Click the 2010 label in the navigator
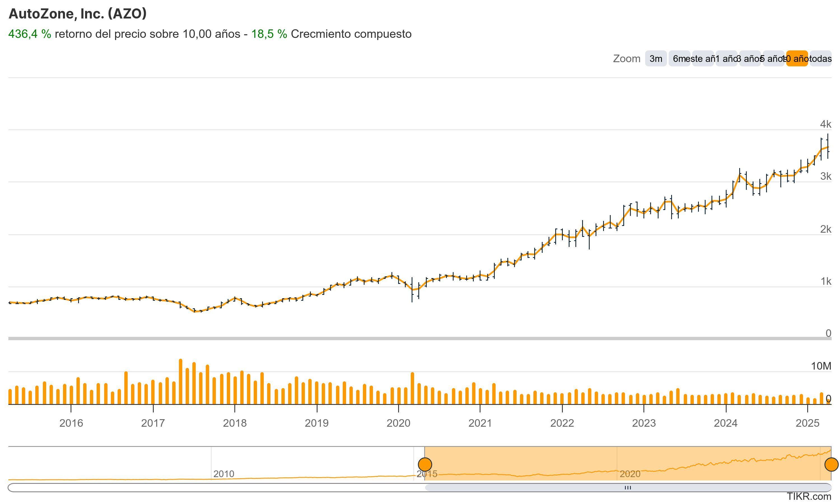The height and width of the screenshot is (504, 840). tap(224, 474)
